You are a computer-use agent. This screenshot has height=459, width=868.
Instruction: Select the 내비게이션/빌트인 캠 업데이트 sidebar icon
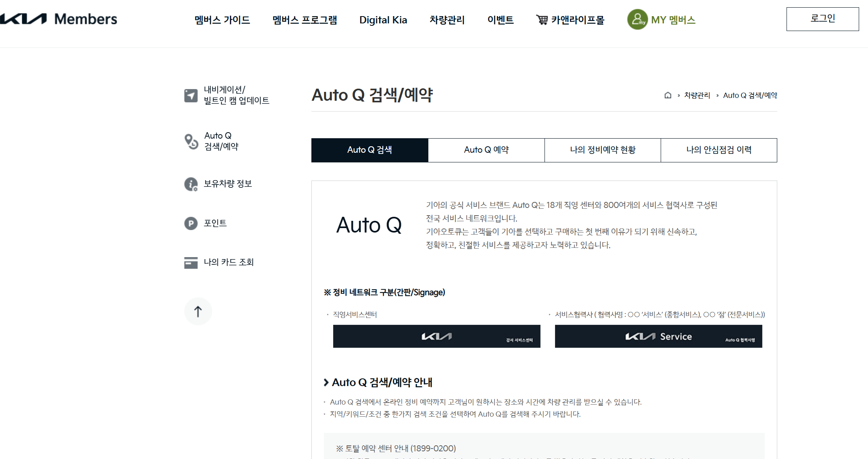190,95
